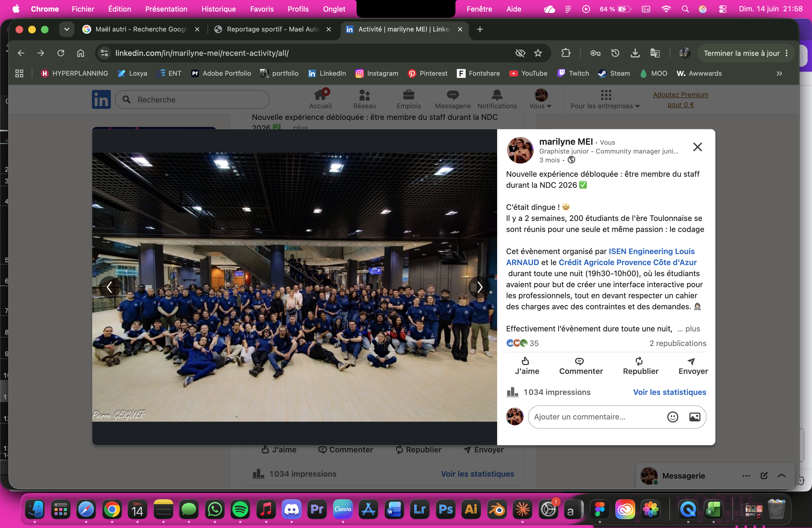This screenshot has width=812, height=528.
Task: Open marilyne MEI profile name in viewer
Action: [566, 142]
